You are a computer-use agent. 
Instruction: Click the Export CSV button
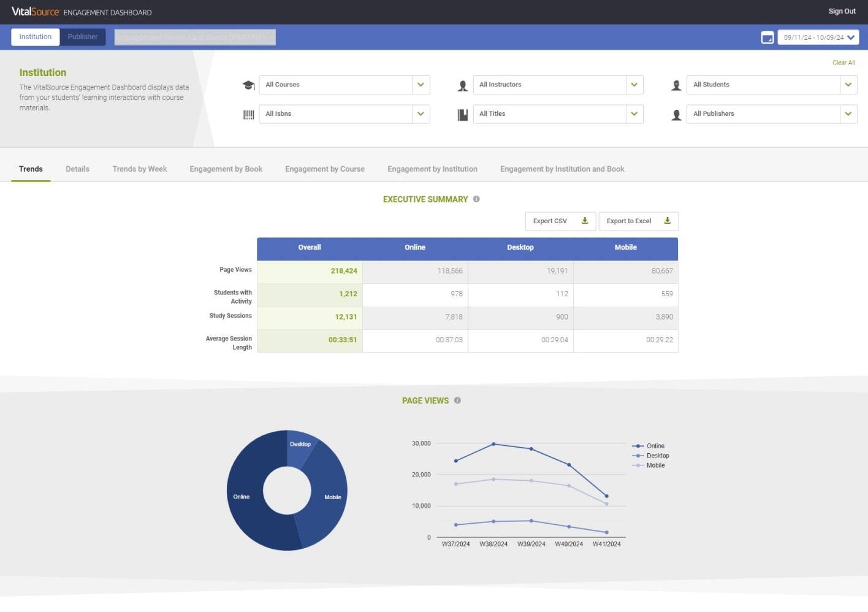coord(560,221)
